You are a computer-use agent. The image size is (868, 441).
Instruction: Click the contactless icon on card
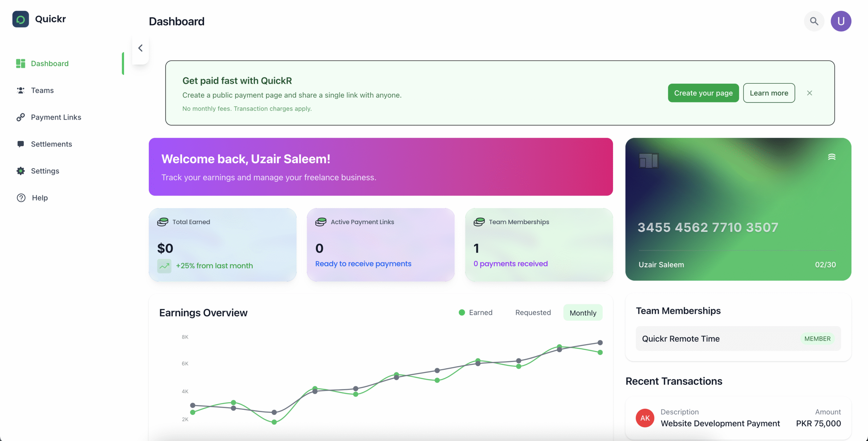click(x=832, y=157)
